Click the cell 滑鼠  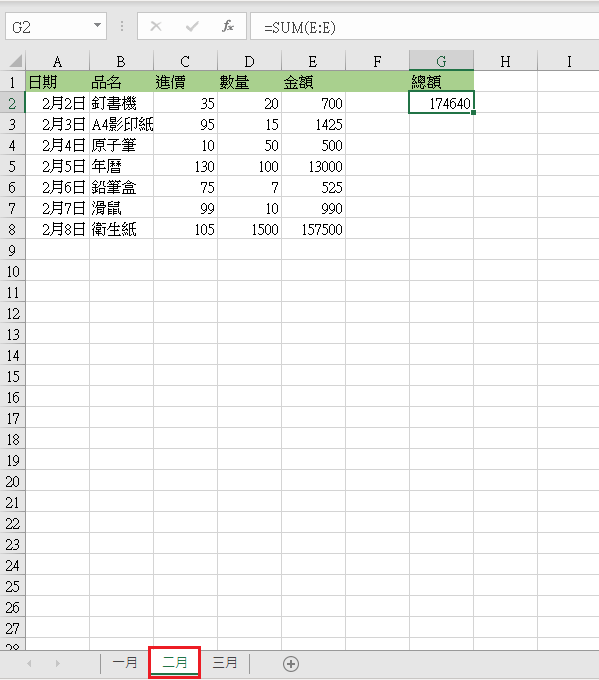(x=121, y=208)
